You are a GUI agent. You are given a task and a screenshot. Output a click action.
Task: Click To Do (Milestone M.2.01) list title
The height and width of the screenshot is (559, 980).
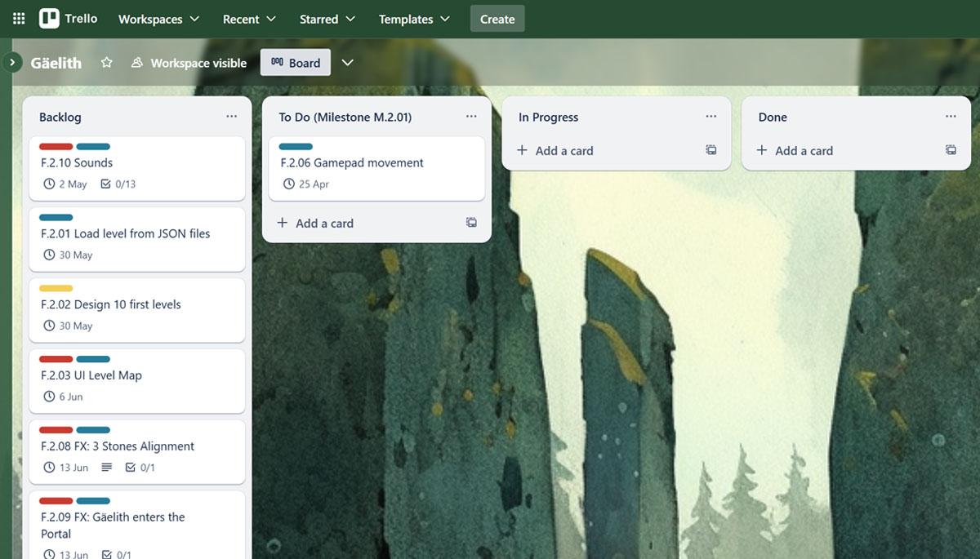tap(345, 118)
